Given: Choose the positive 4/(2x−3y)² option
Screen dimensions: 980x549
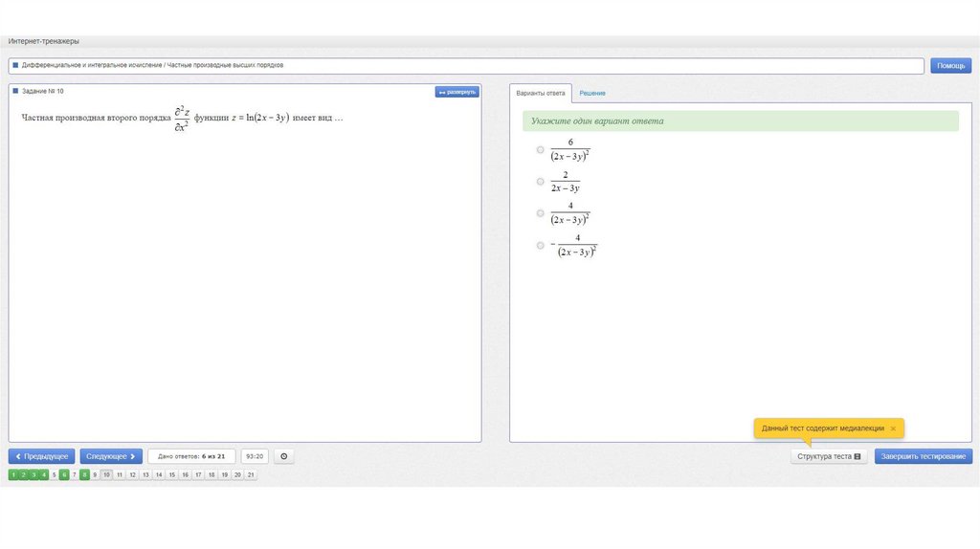Looking at the screenshot, I should 541,213.
